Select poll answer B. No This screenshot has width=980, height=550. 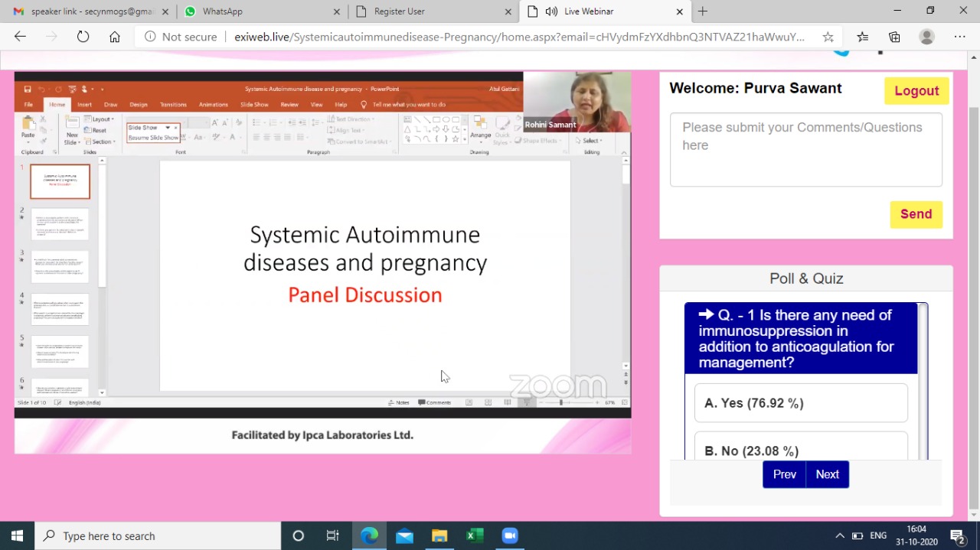[x=800, y=451]
